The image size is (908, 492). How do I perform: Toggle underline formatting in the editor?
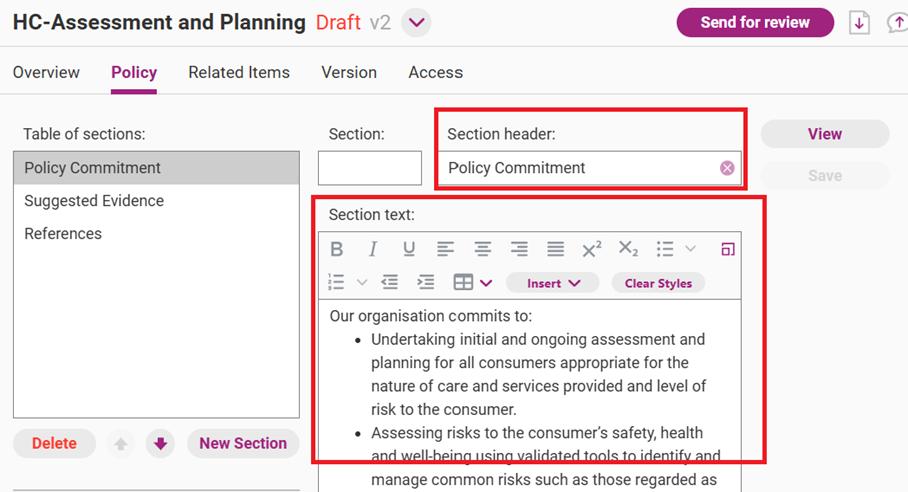pyautogui.click(x=409, y=250)
